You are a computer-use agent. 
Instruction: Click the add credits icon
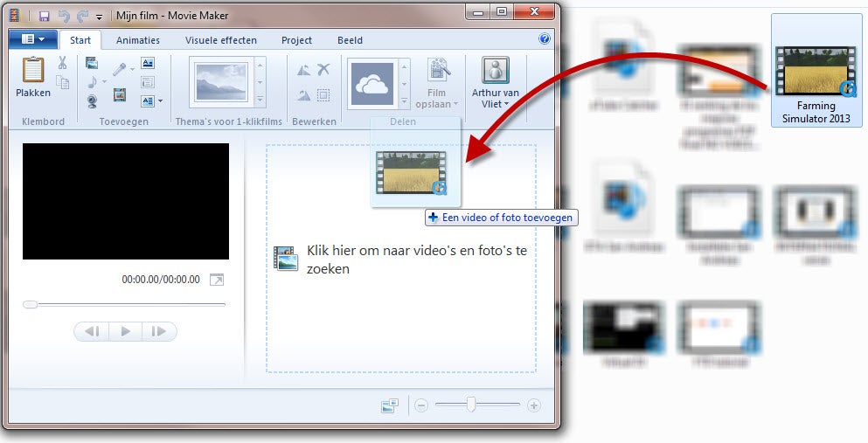pyautogui.click(x=147, y=100)
